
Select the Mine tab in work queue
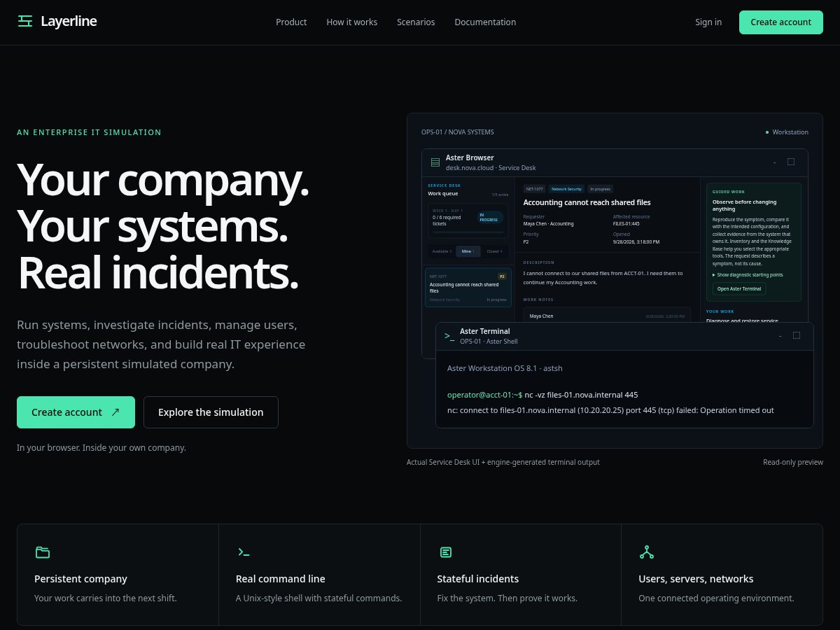click(x=468, y=251)
